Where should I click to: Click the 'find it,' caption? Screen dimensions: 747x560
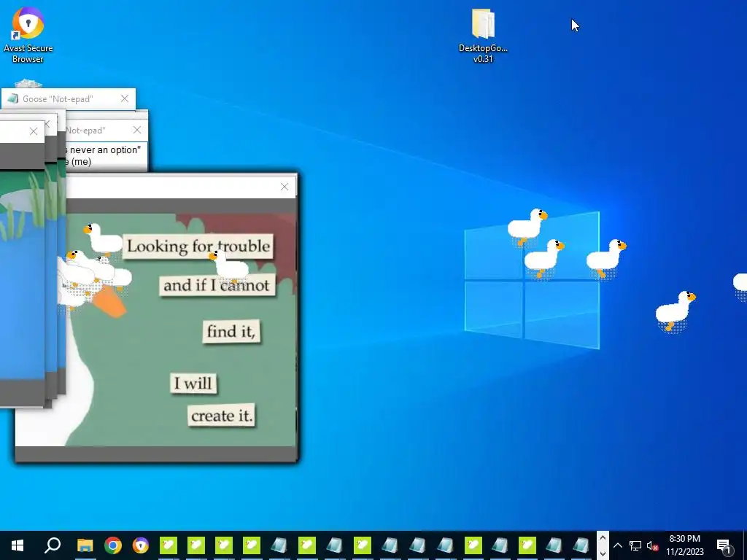[x=231, y=331]
